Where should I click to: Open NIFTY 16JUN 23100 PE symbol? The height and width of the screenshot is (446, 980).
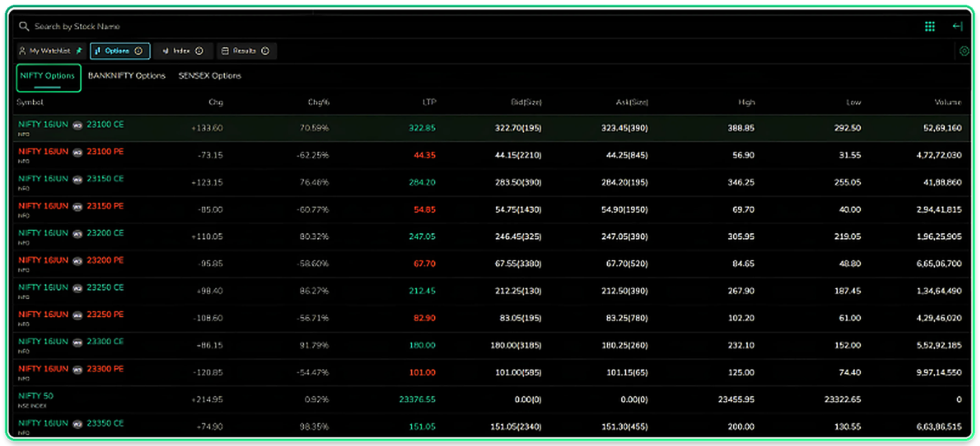click(71, 152)
